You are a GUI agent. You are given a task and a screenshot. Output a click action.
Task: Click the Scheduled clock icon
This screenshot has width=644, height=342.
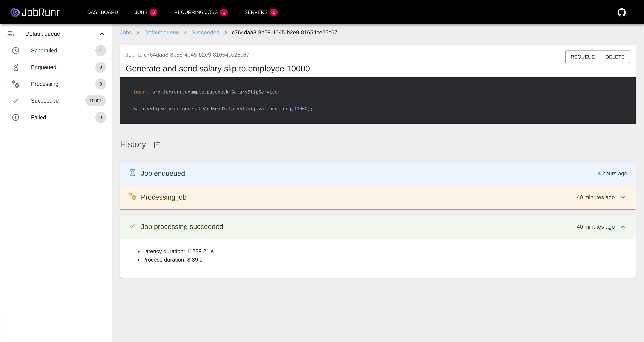coord(15,50)
